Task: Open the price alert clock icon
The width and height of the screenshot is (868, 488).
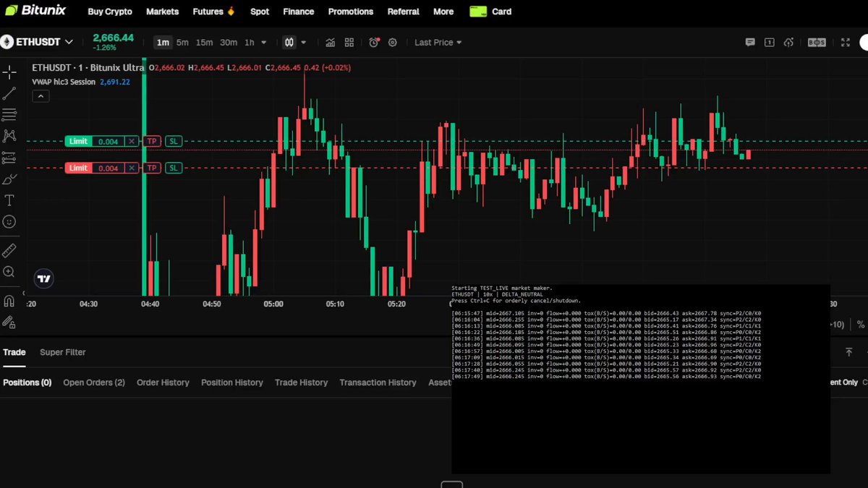Action: [x=374, y=43]
